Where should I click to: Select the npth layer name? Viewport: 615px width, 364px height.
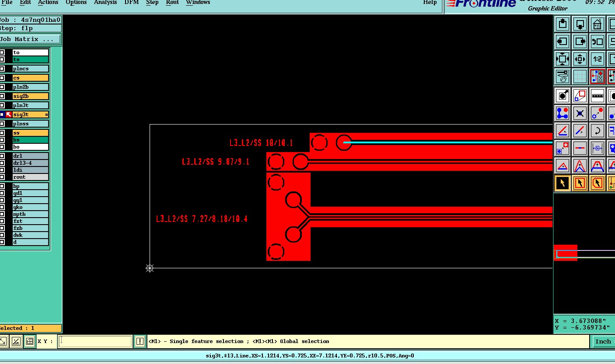point(30,214)
